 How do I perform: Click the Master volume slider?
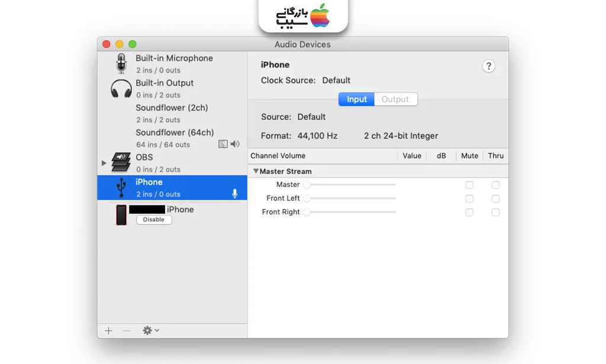(x=350, y=185)
